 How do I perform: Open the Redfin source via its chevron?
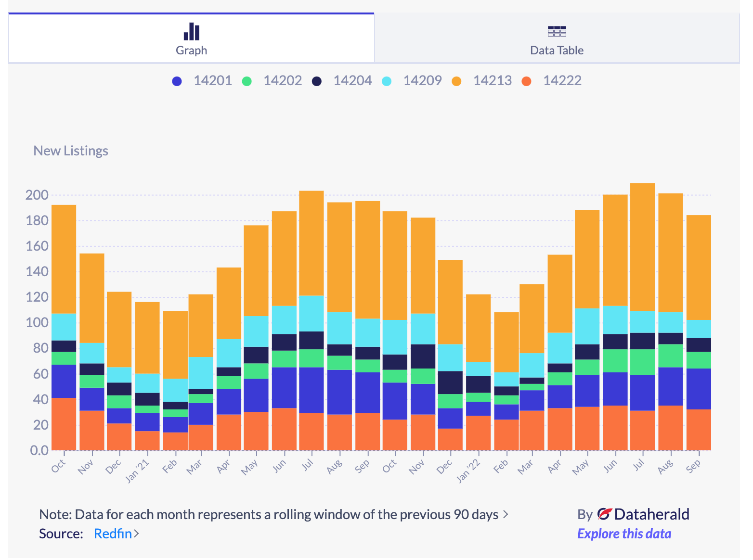(x=137, y=534)
